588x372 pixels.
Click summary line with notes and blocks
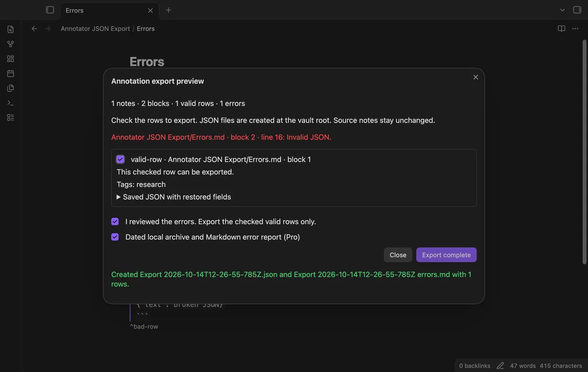(x=178, y=104)
